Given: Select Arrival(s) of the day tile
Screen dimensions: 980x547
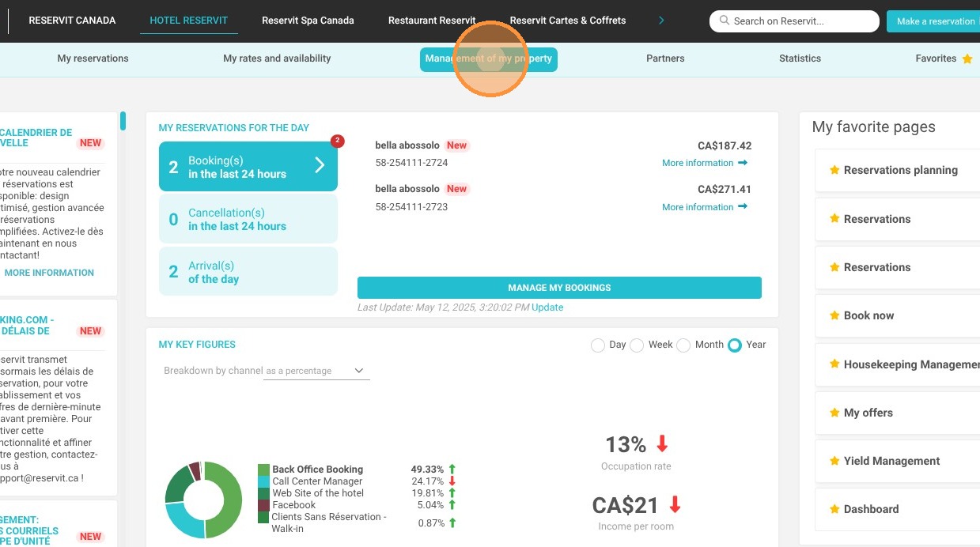Looking at the screenshot, I should coord(248,271).
